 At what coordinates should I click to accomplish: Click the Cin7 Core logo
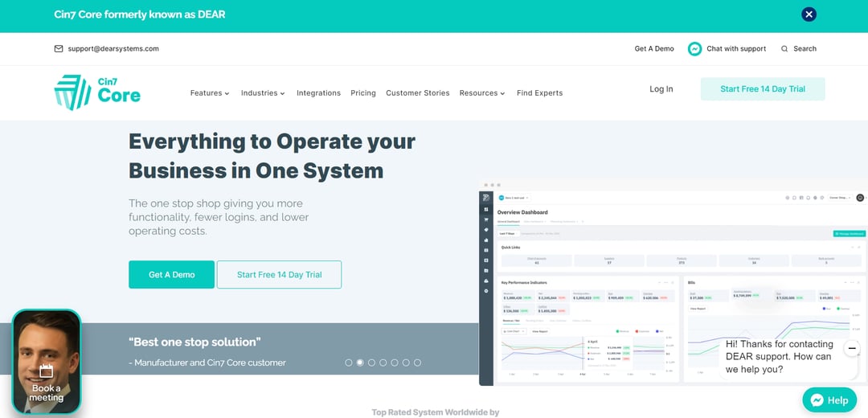pos(97,92)
